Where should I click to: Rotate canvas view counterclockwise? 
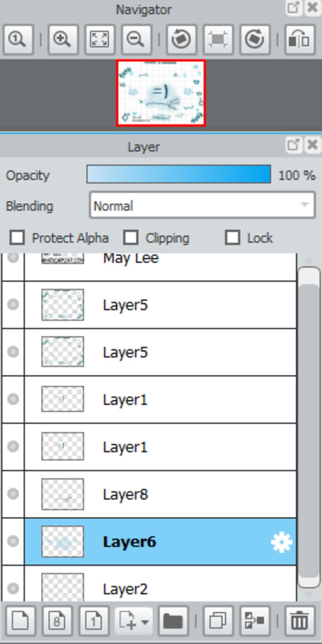click(x=181, y=40)
